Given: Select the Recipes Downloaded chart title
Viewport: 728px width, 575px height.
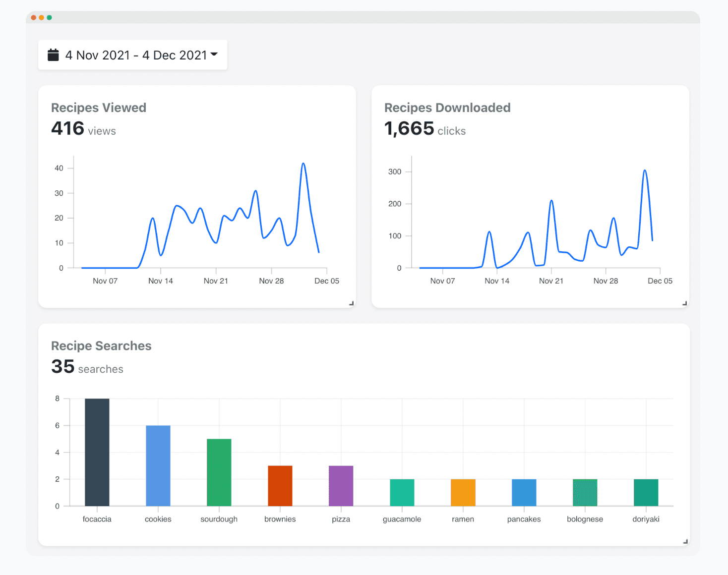Looking at the screenshot, I should pos(447,107).
